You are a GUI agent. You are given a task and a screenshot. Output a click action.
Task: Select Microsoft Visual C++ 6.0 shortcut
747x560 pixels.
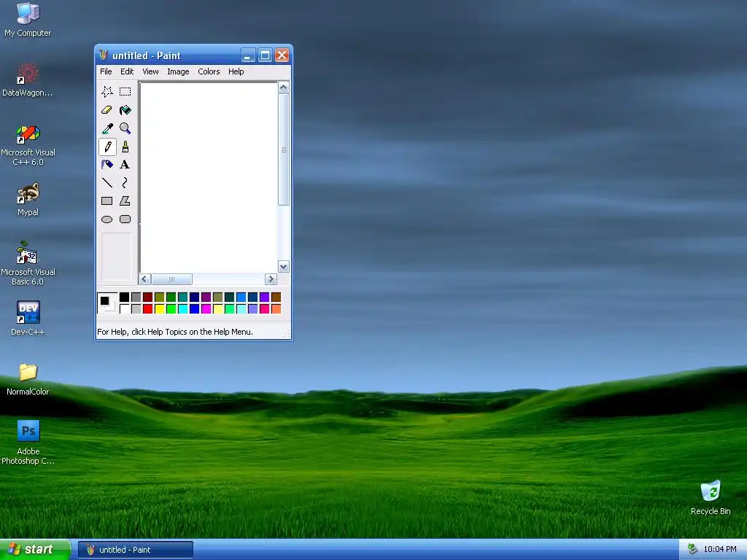pyautogui.click(x=28, y=145)
